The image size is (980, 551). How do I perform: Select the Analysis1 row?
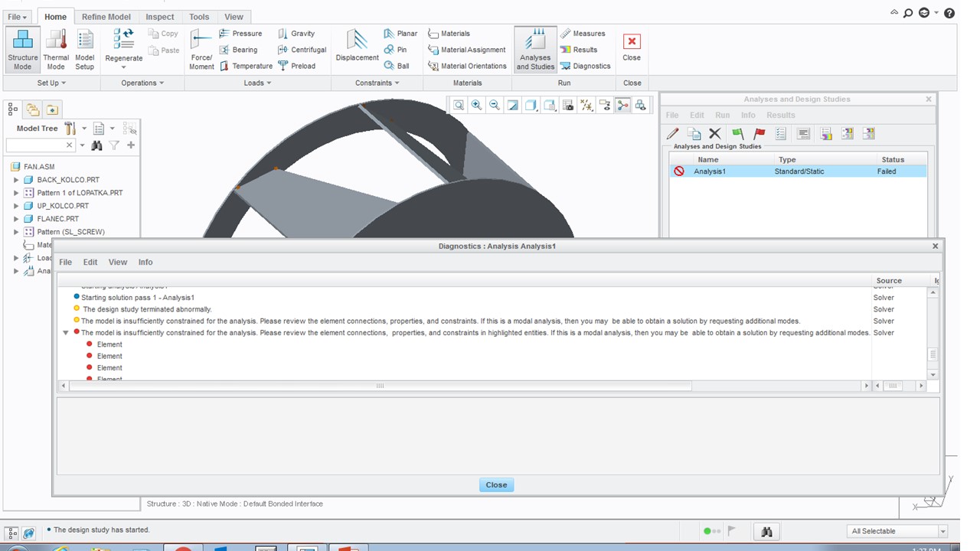(x=798, y=171)
